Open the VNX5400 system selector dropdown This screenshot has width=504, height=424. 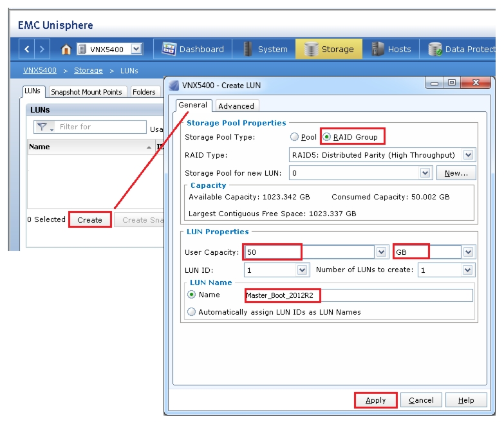click(x=136, y=49)
